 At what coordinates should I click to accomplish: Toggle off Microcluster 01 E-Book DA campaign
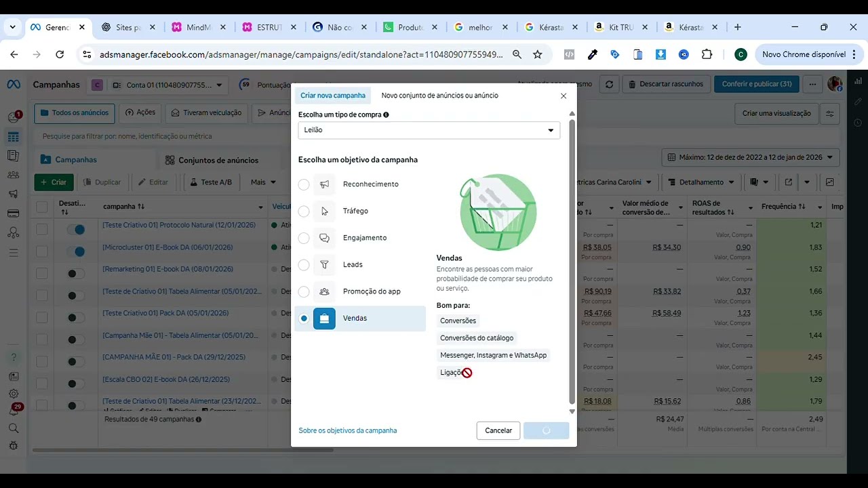pyautogui.click(x=76, y=252)
